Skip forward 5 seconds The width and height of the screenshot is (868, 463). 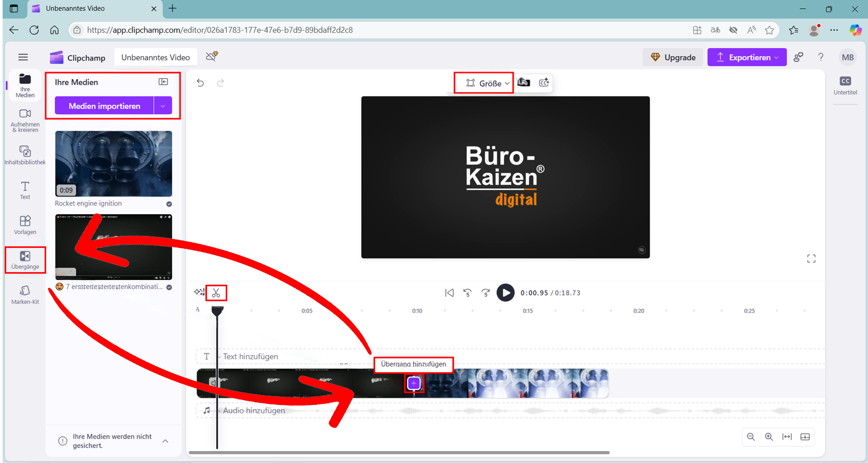pos(486,293)
